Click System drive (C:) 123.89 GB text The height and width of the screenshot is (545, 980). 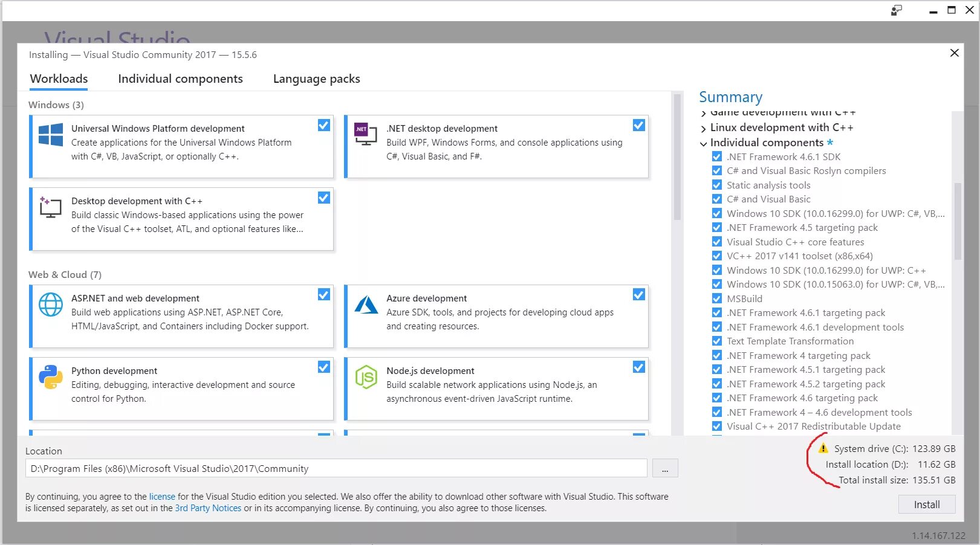[x=895, y=448]
